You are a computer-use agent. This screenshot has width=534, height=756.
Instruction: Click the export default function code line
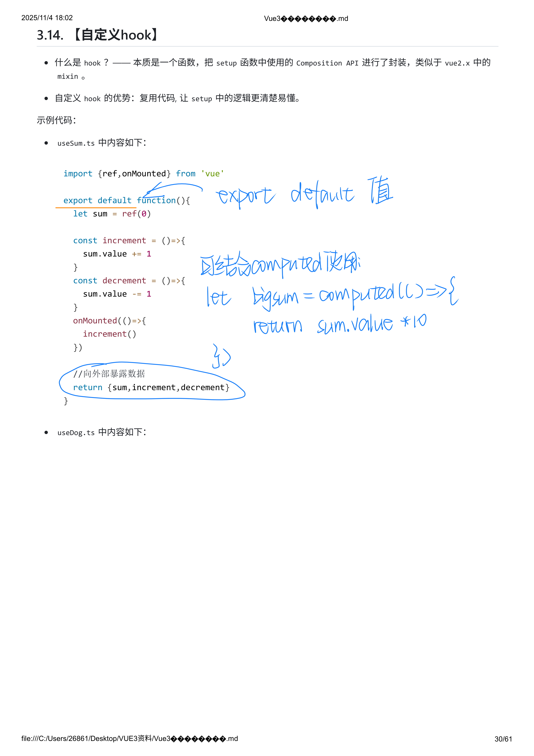click(126, 200)
